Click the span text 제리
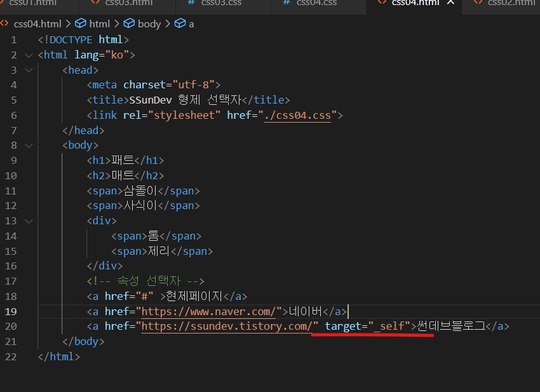The width and height of the screenshot is (540, 392). pos(159,252)
